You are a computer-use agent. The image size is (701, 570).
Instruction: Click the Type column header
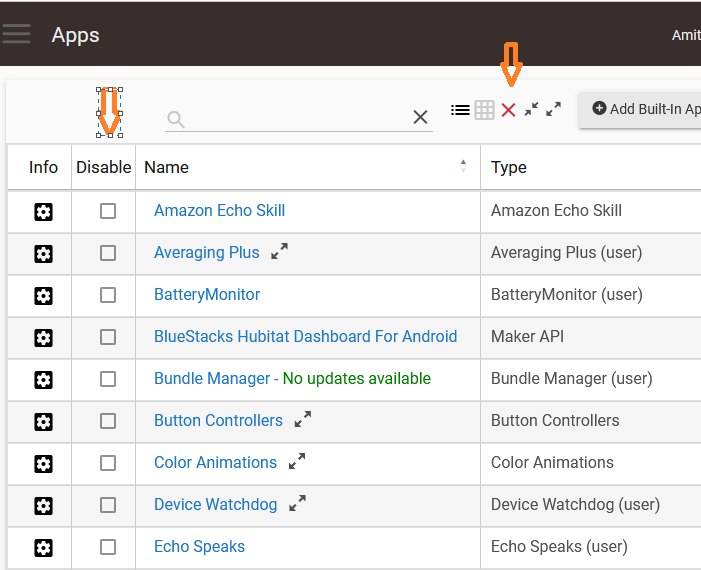pos(509,167)
